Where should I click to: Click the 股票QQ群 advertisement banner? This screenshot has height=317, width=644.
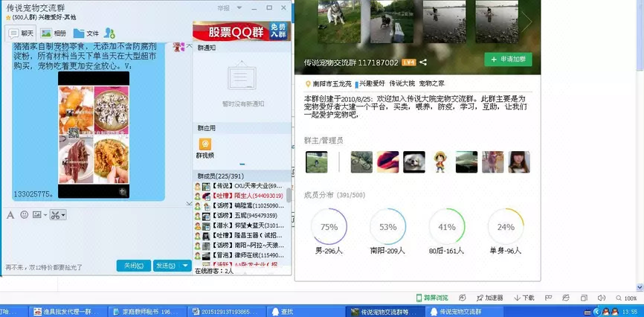point(242,31)
